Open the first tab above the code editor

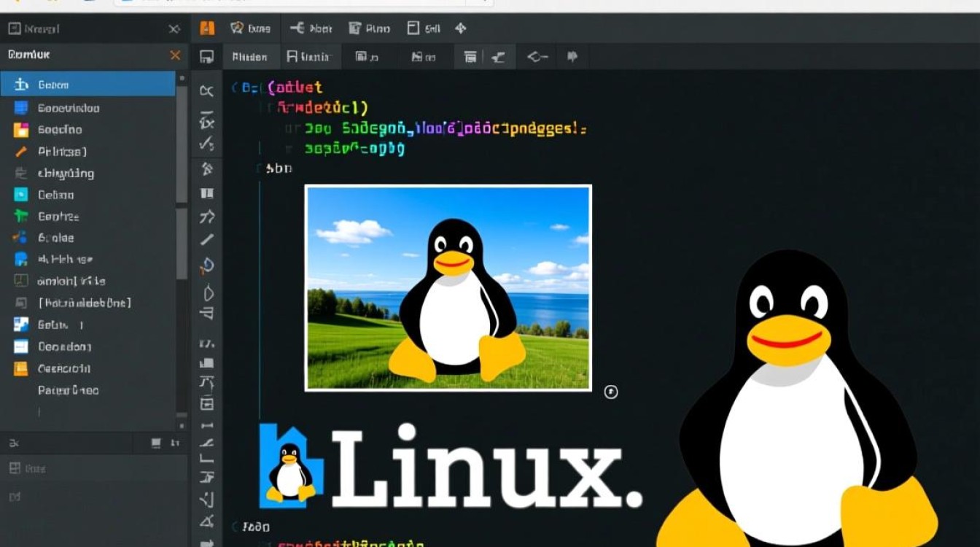(251, 56)
